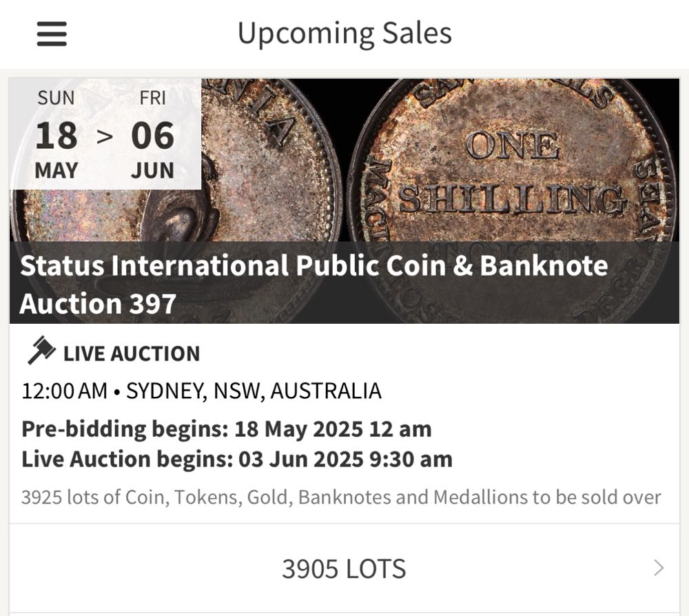Click the gavel icon beside LIVE AUCTION
The image size is (689, 616).
(x=41, y=351)
